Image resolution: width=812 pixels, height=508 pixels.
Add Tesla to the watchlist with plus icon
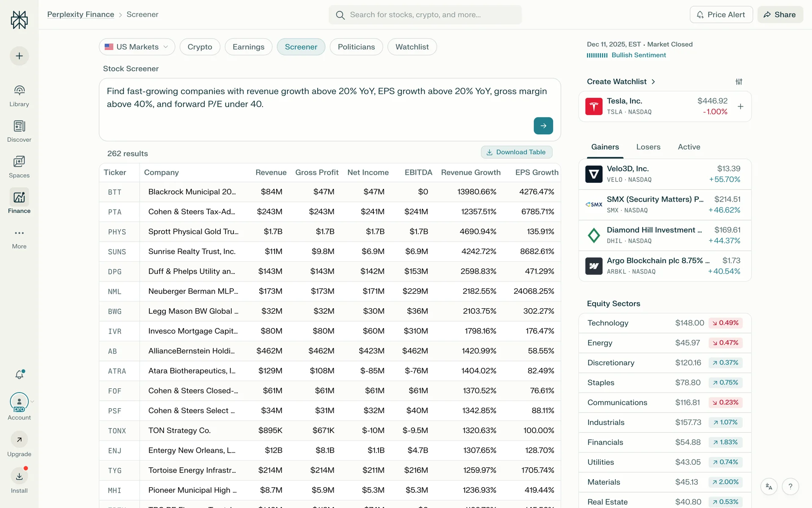741,107
